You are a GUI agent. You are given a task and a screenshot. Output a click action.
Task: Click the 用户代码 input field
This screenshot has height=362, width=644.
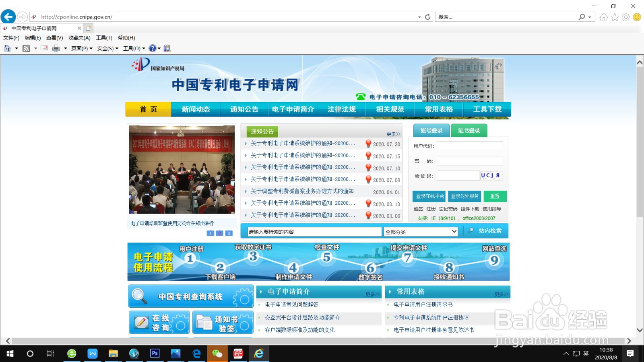pyautogui.click(x=470, y=146)
